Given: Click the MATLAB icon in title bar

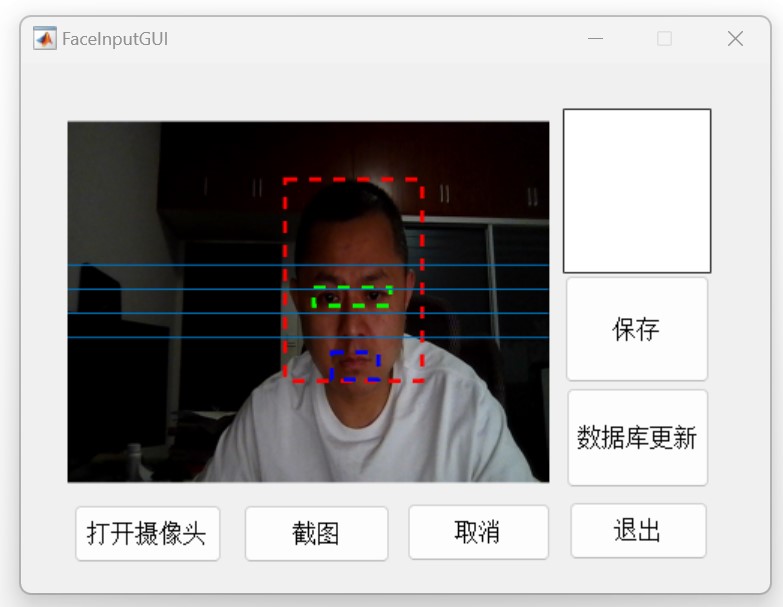Looking at the screenshot, I should (45, 38).
